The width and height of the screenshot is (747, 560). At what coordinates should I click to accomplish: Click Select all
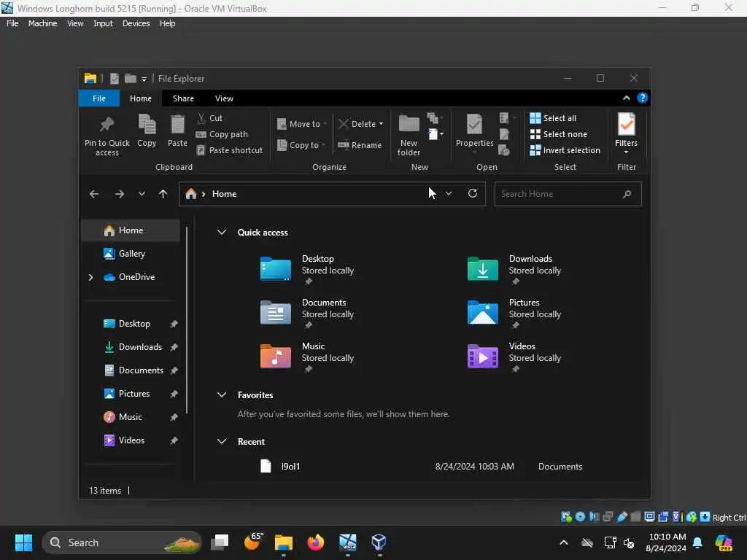pyautogui.click(x=553, y=118)
